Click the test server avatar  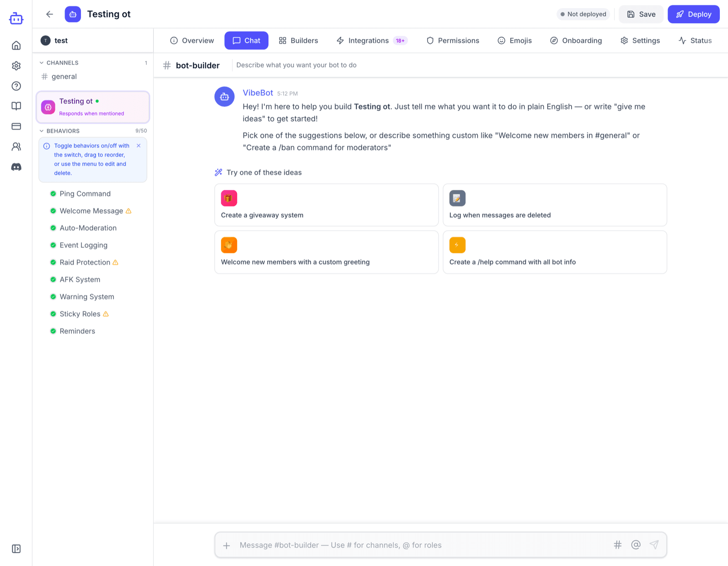click(x=45, y=40)
